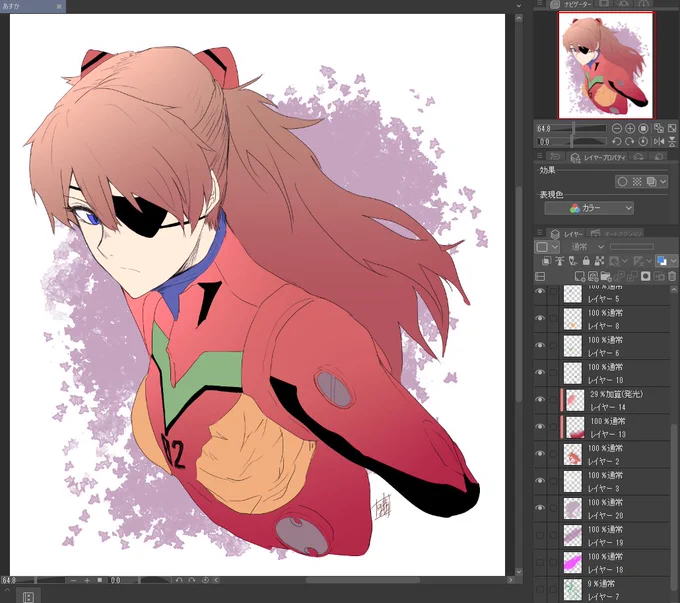This screenshot has width=680, height=603.
Task: Select the レイヤープロパティ tab
Action: coord(598,157)
